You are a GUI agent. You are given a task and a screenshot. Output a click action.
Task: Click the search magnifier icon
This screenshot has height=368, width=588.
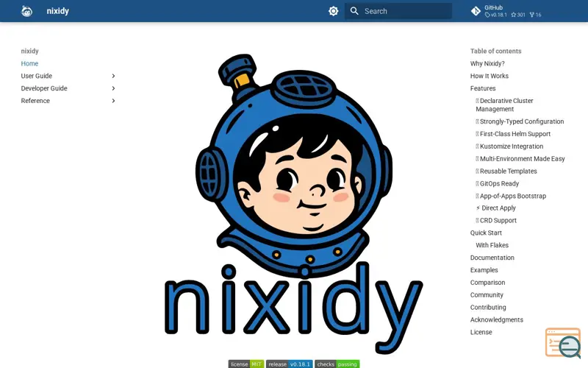[354, 11]
